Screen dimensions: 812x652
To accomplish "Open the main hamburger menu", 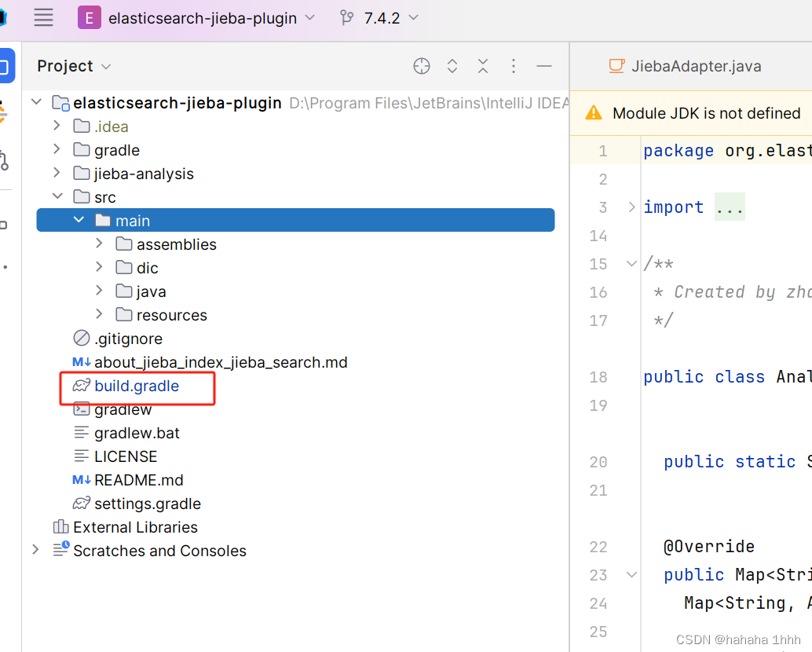I will point(43,17).
